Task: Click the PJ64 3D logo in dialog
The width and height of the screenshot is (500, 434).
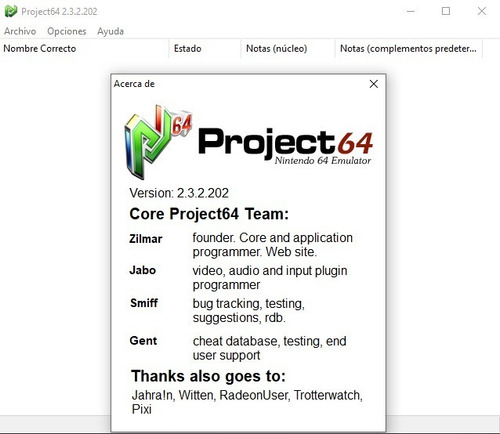Action: pos(157,142)
